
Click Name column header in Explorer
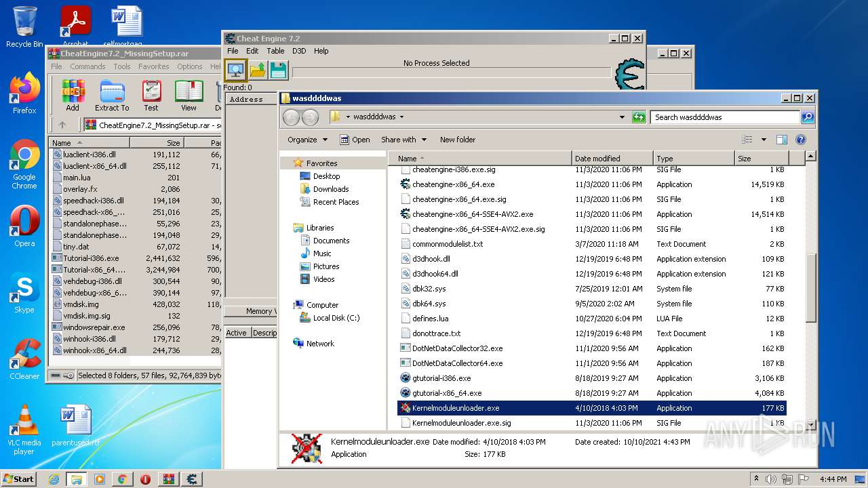479,159
